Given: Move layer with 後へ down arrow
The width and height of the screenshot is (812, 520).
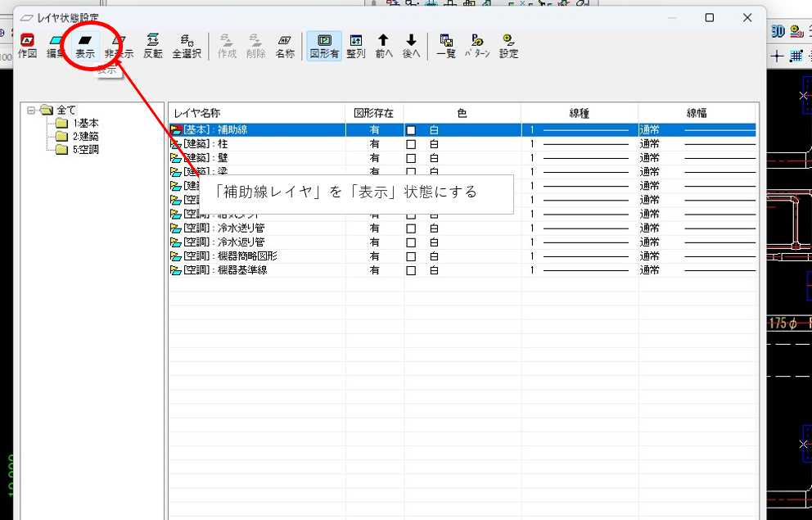Looking at the screenshot, I should coord(411,46).
